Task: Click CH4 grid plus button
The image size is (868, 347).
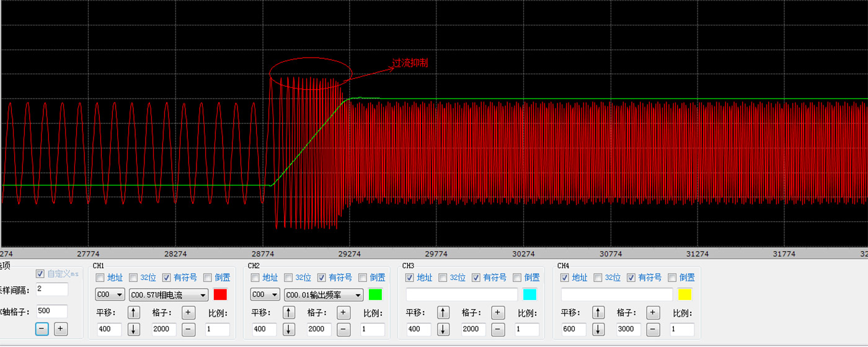Action: pyautogui.click(x=653, y=312)
